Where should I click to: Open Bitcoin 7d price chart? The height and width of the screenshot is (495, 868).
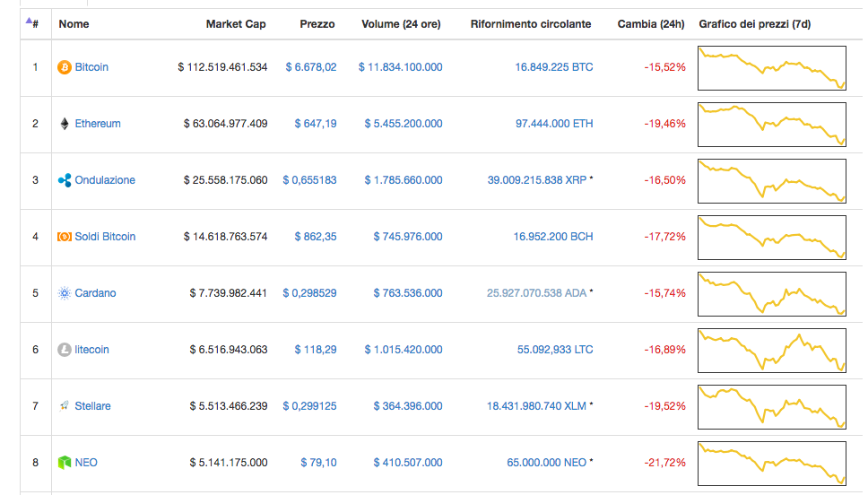pyautogui.click(x=772, y=68)
